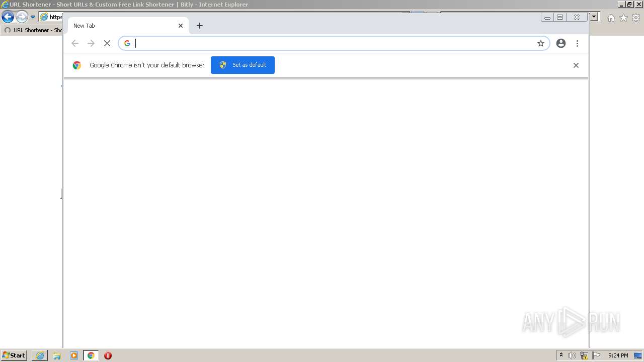Click the 9:24 PM taskbar clock
This screenshot has height=362, width=644.
click(618, 355)
